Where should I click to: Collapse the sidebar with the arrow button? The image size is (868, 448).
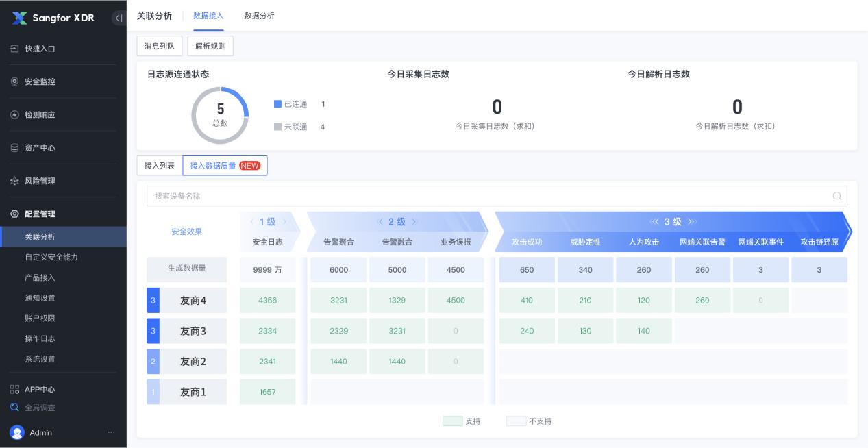119,18
